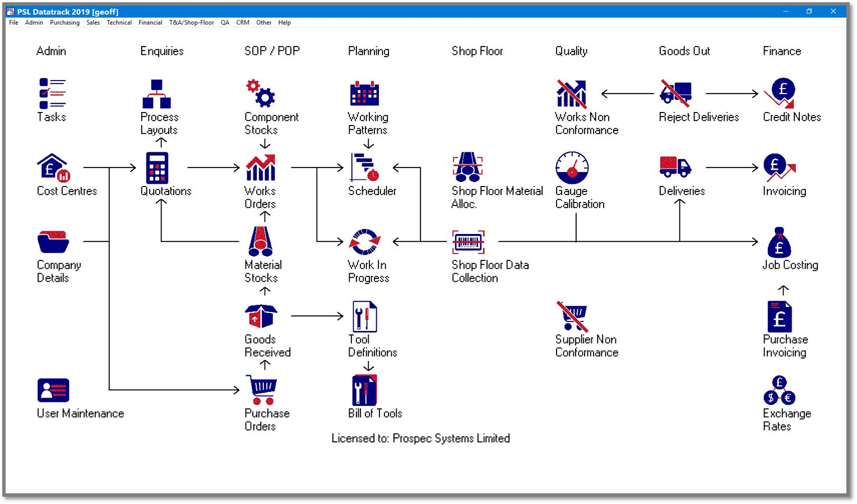The width and height of the screenshot is (857, 504).
Task: Click the Quotations calculator icon
Action: point(156,167)
